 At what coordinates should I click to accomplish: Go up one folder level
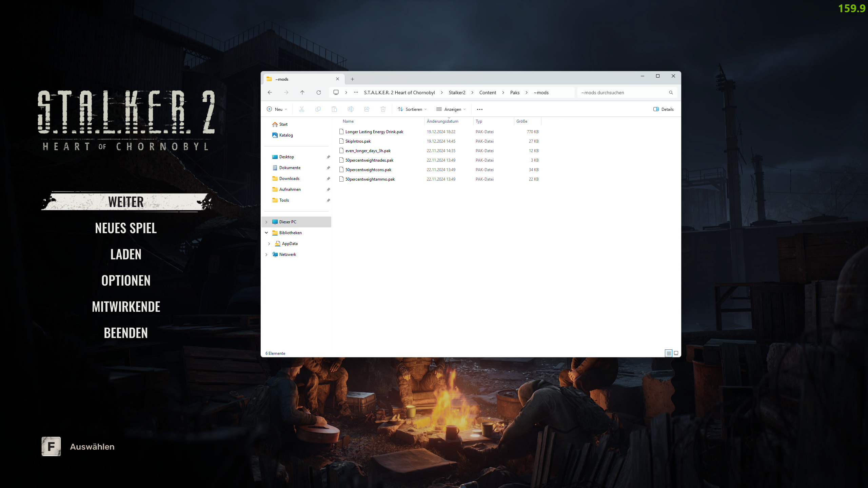point(302,93)
